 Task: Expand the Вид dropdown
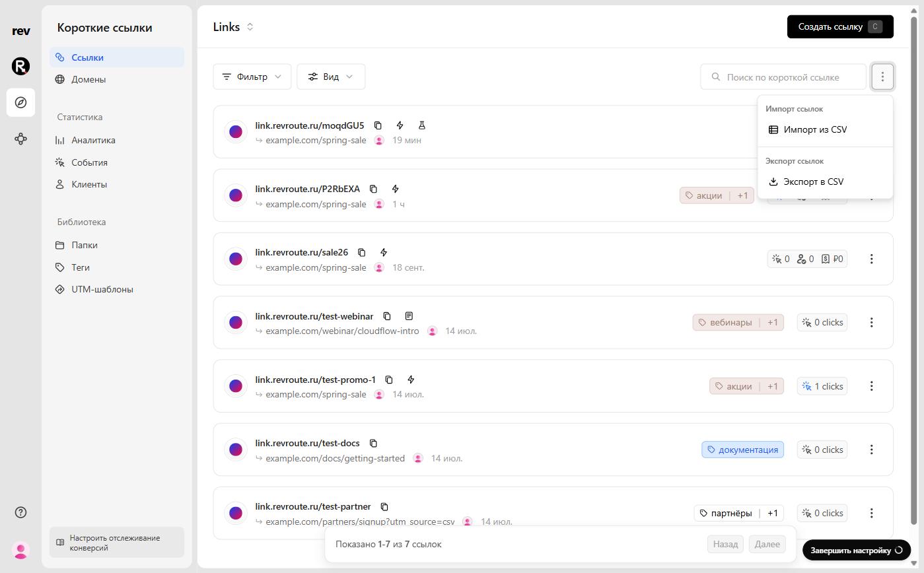tap(331, 77)
